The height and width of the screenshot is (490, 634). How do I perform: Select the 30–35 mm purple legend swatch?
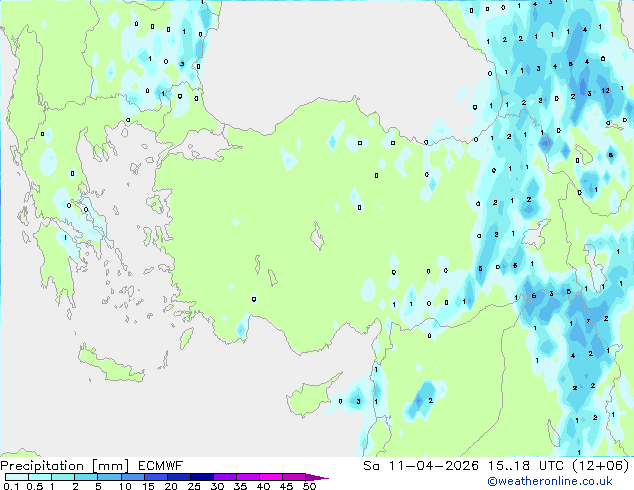(x=224, y=477)
